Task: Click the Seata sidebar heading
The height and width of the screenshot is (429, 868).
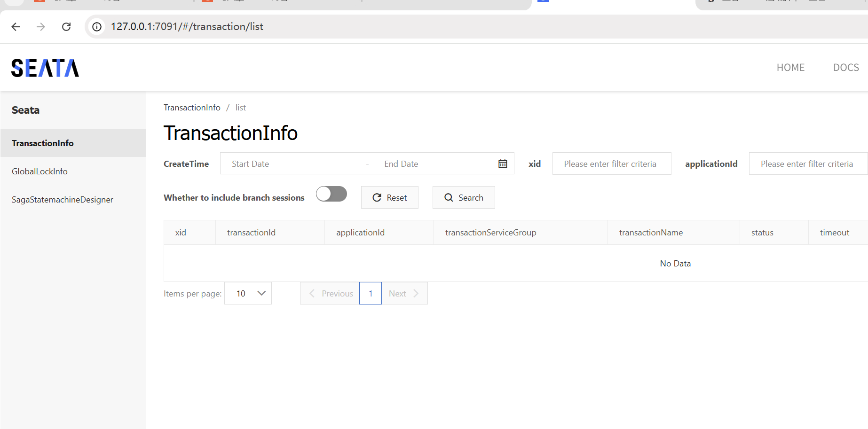Action: (25, 110)
